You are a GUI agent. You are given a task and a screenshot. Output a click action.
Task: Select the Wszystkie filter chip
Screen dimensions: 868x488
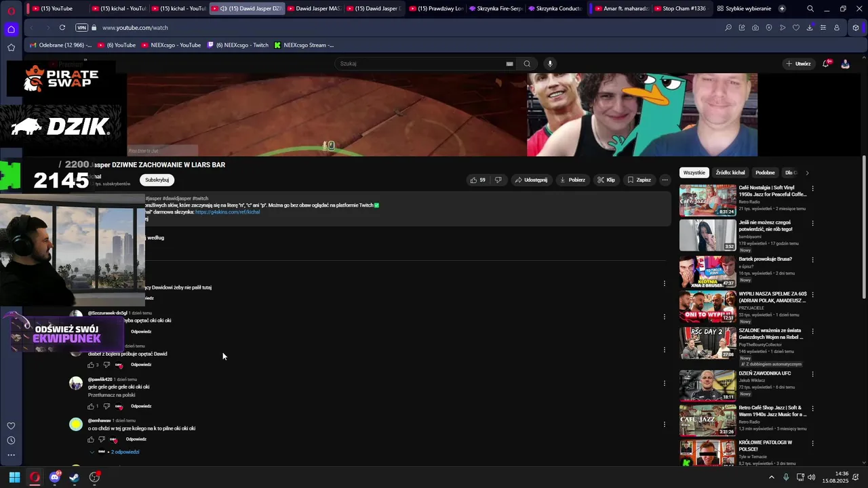(694, 173)
